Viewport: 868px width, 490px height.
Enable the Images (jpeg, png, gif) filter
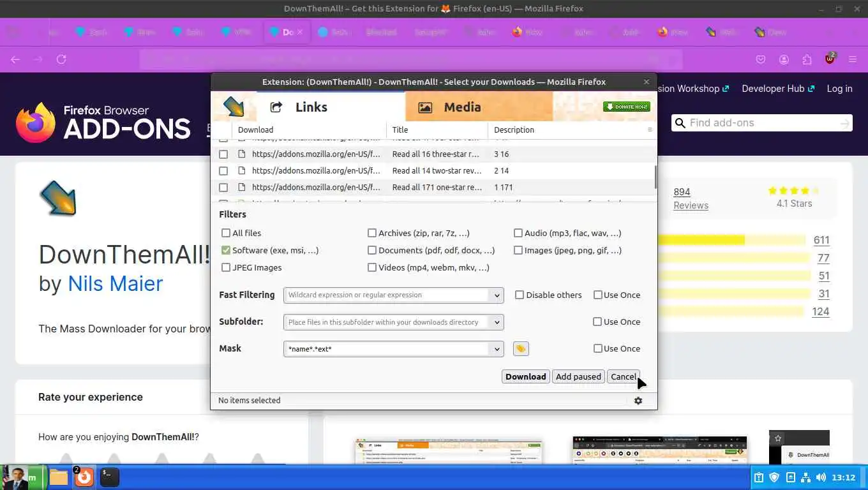click(x=518, y=250)
